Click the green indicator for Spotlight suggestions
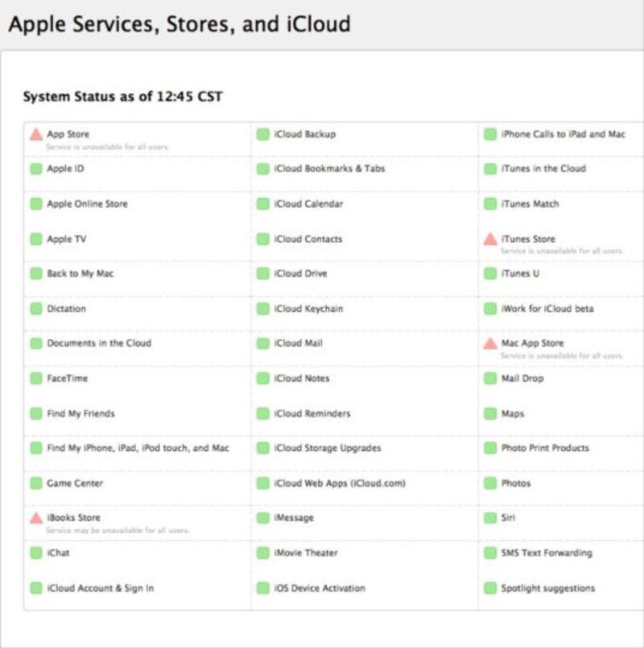 point(490,588)
